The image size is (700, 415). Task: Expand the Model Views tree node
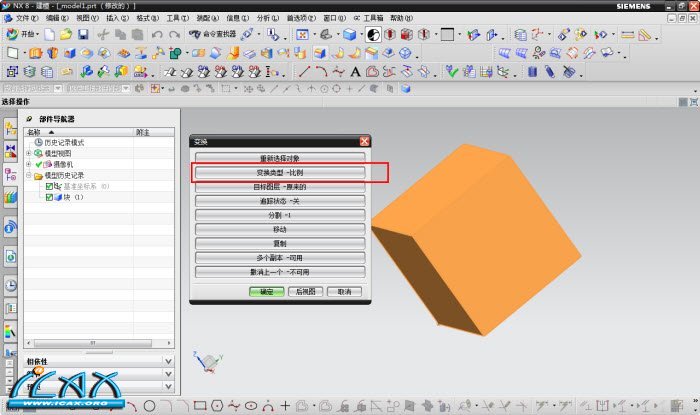pyautogui.click(x=29, y=153)
